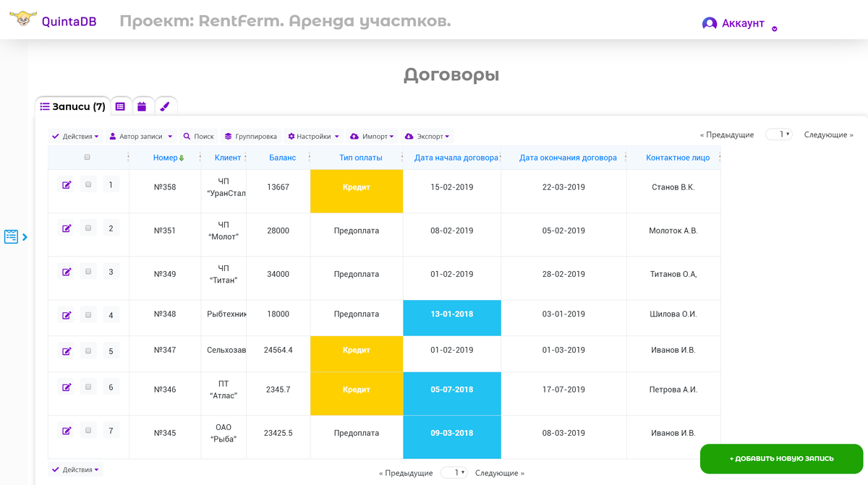Go to bottom « Предыдущие link

pos(406,473)
